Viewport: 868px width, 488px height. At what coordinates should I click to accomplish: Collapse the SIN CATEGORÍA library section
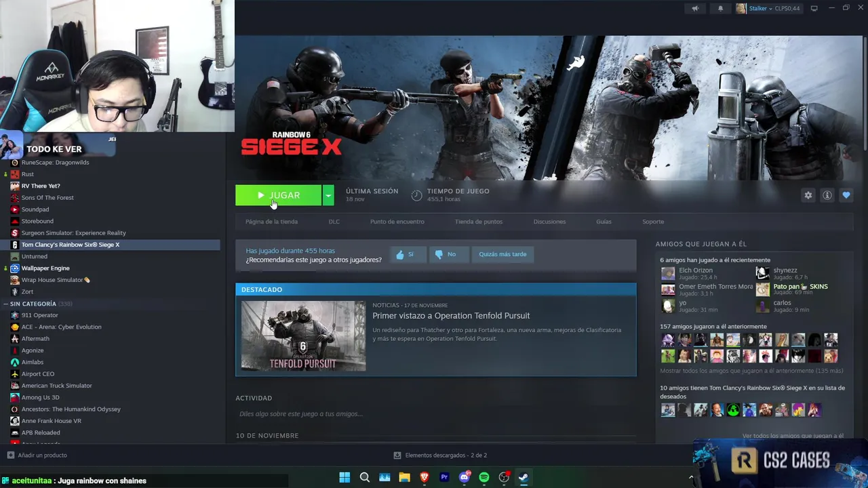click(x=5, y=304)
